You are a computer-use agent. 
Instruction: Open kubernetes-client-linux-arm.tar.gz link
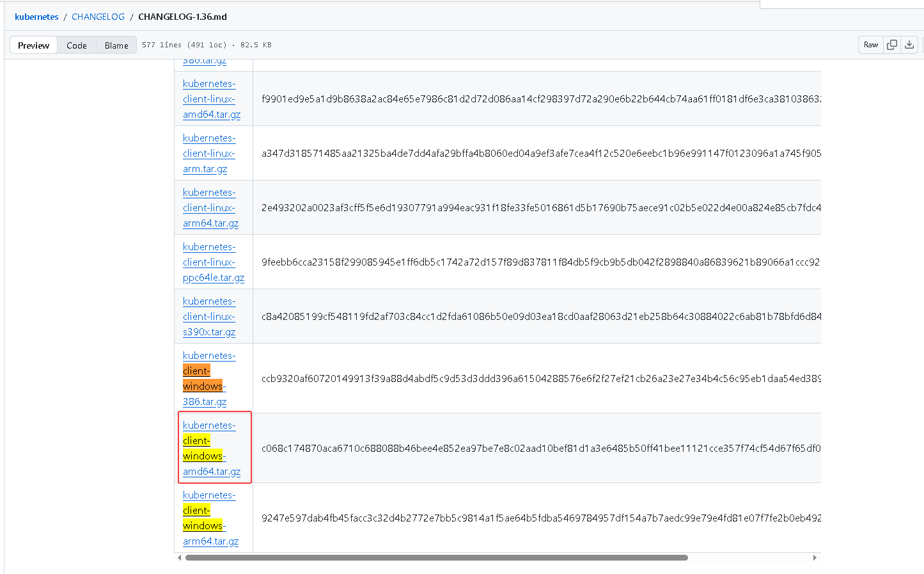pyautogui.click(x=209, y=154)
